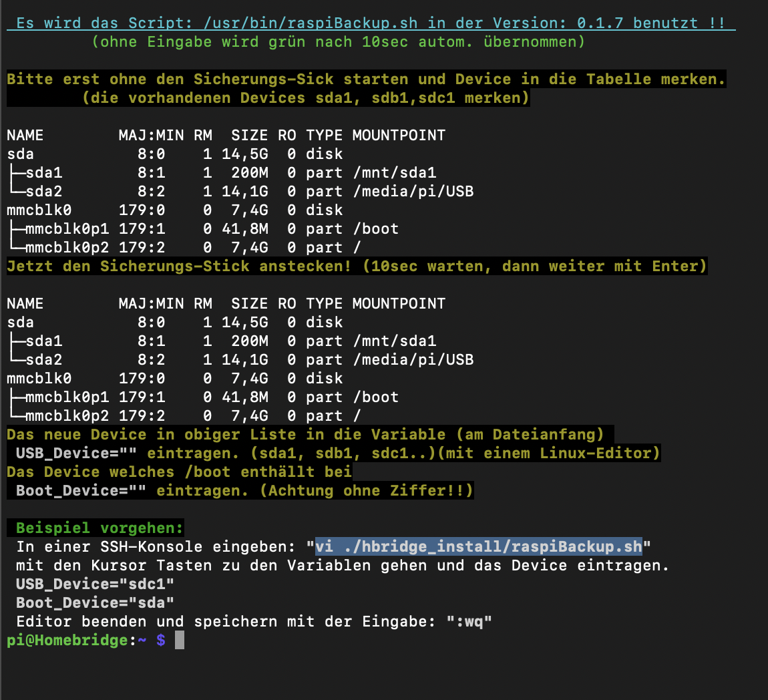The image size is (768, 700).
Task: Click the underlined /usr/bin/raspiBackup.sh script path
Action: (x=311, y=23)
